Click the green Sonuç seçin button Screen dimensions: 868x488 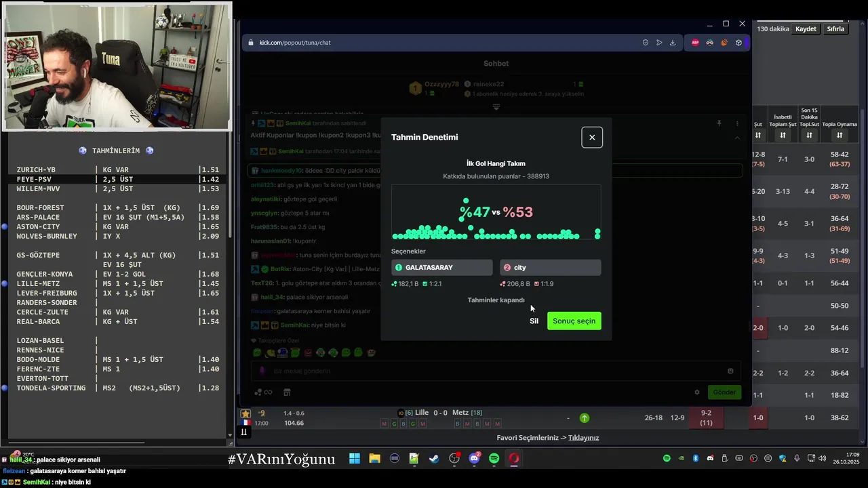pos(574,321)
